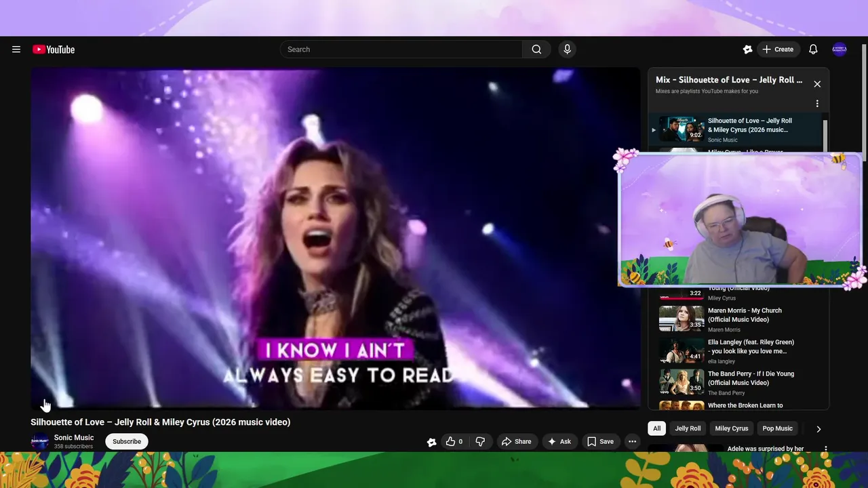Viewport: 868px width, 488px height.
Task: Open the sparkle icon beside Create
Action: tap(747, 49)
